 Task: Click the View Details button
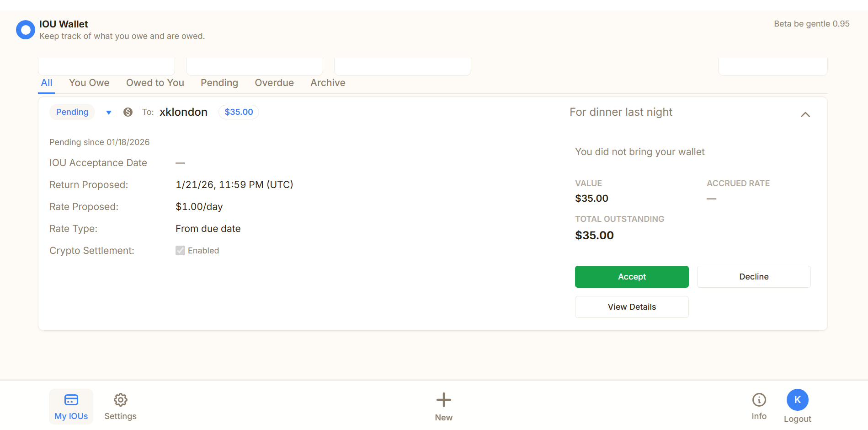point(631,306)
